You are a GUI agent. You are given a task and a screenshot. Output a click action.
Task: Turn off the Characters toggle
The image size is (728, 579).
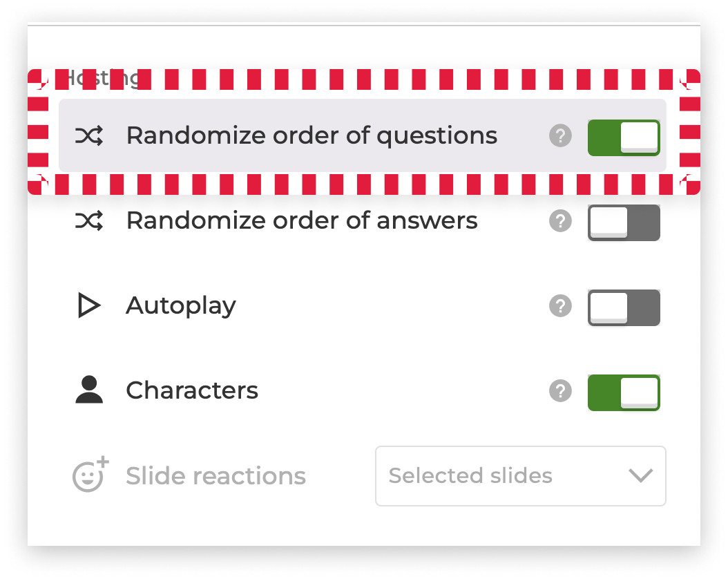click(x=624, y=392)
